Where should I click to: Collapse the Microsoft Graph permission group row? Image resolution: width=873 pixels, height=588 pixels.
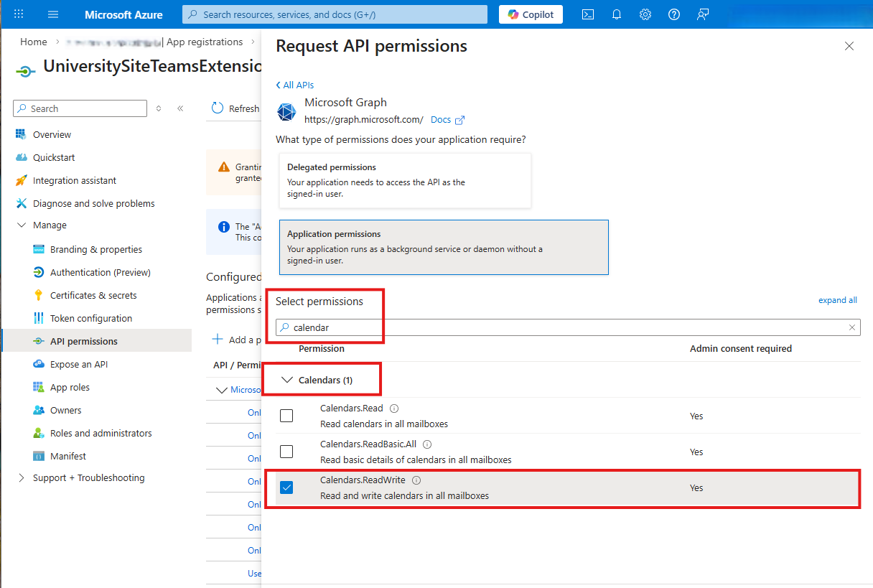(x=221, y=390)
